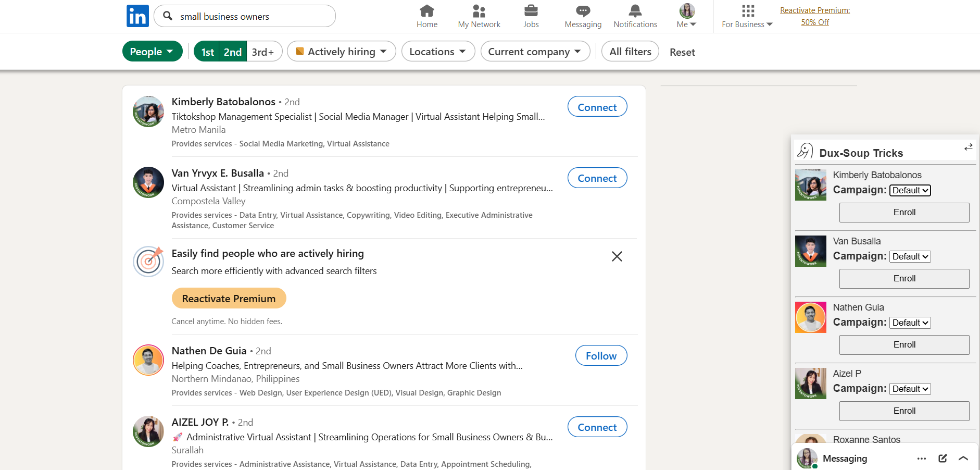Expand the Current company filter
The image size is (980, 470).
coord(535,51)
